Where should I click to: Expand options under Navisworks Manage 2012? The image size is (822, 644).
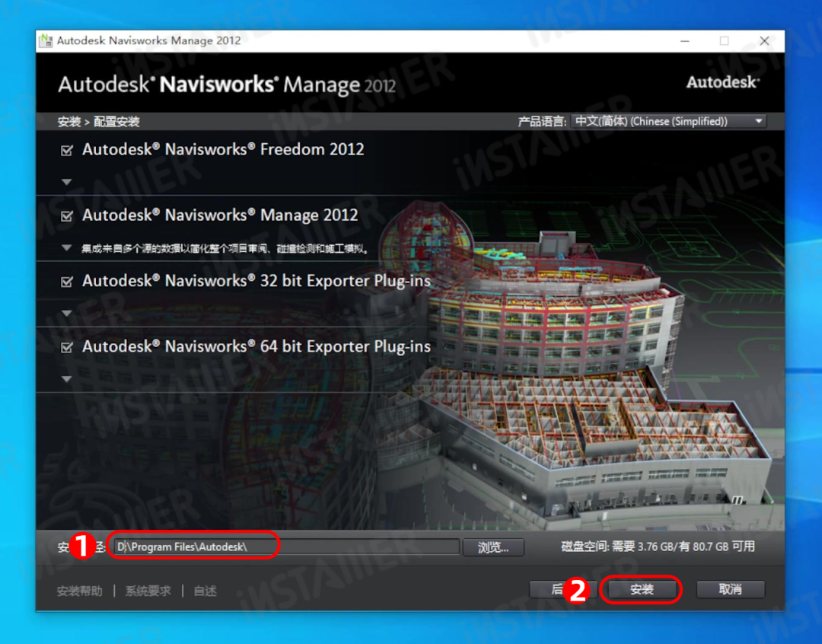click(x=66, y=247)
